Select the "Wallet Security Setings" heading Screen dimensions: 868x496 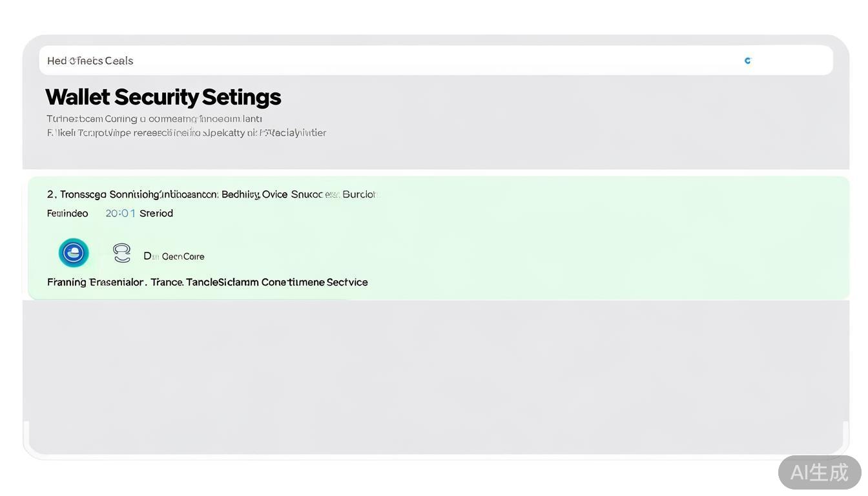(x=163, y=97)
